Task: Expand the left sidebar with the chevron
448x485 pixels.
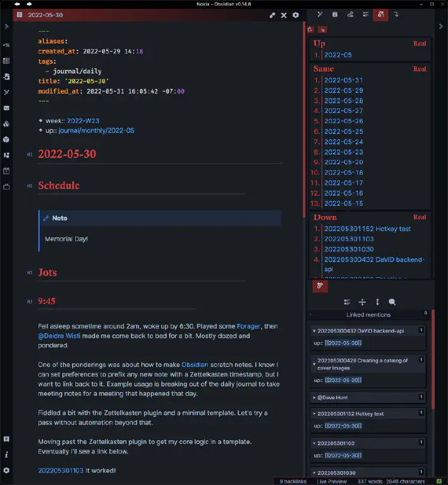Action: (6, 27)
